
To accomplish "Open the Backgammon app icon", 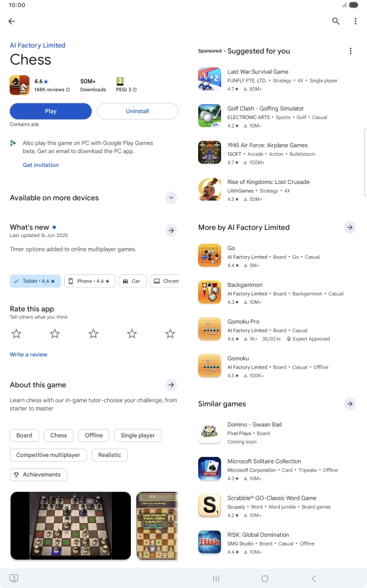I will tap(209, 292).
